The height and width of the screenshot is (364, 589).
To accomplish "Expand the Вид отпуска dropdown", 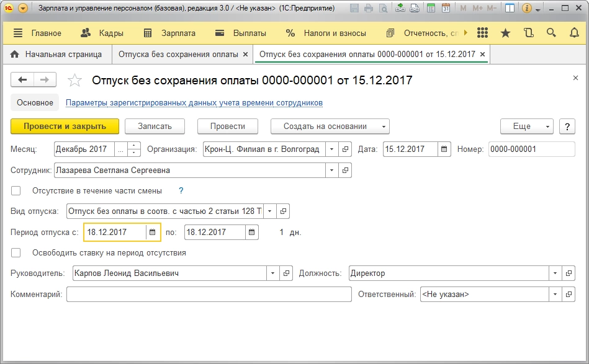I will (x=270, y=211).
